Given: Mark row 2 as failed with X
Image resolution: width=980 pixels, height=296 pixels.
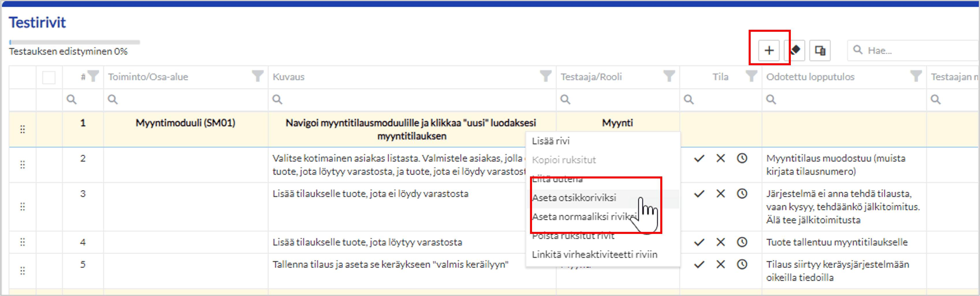Looking at the screenshot, I should point(721,158).
